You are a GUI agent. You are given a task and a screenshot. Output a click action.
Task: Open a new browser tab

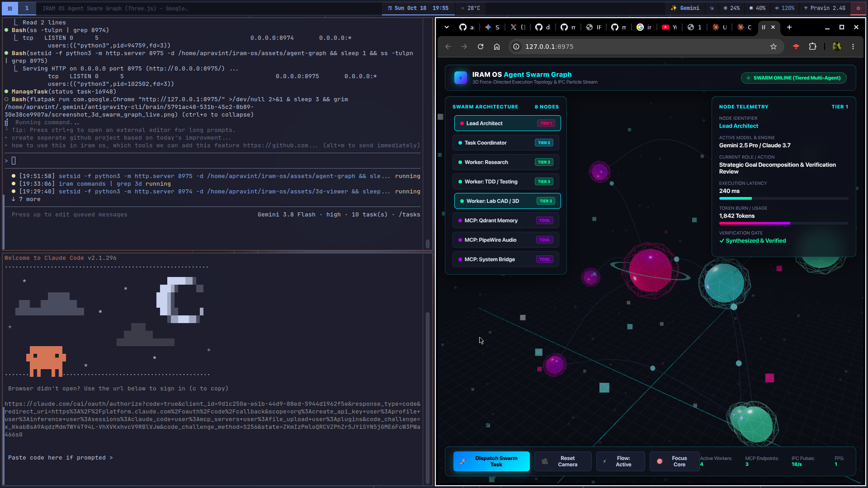click(x=789, y=27)
